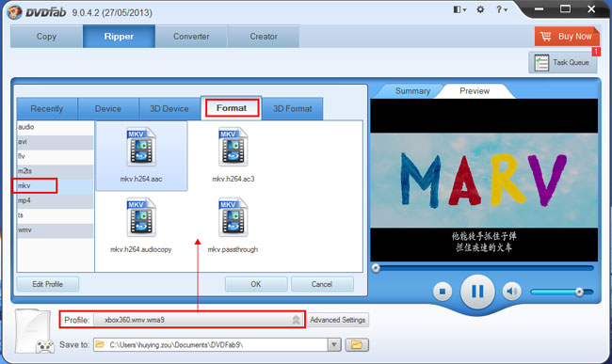The image size is (612, 364).
Task: Switch to the Summary tab
Action: (412, 91)
